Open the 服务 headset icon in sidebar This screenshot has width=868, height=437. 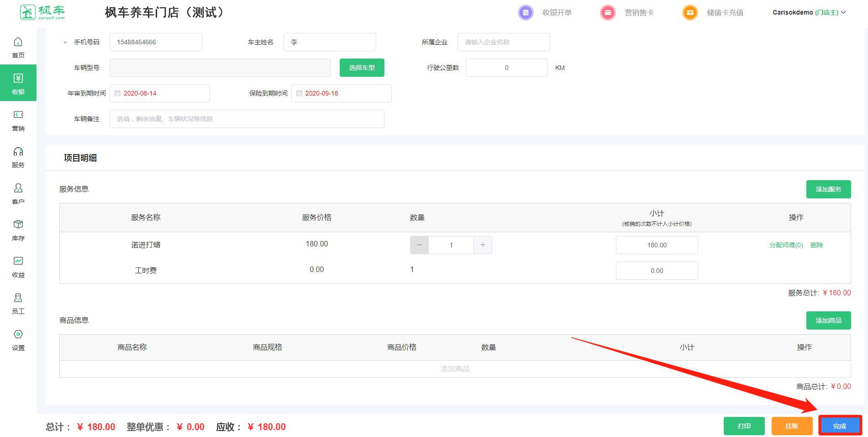[x=18, y=152]
